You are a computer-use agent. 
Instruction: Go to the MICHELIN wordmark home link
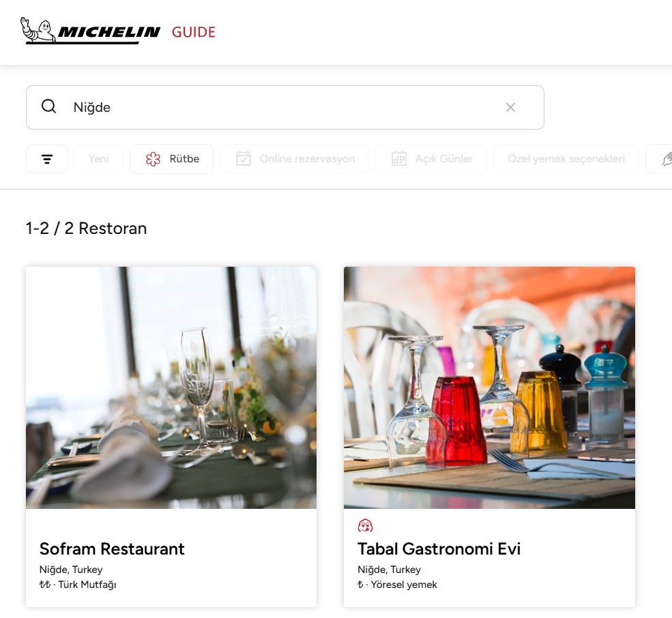(x=109, y=32)
